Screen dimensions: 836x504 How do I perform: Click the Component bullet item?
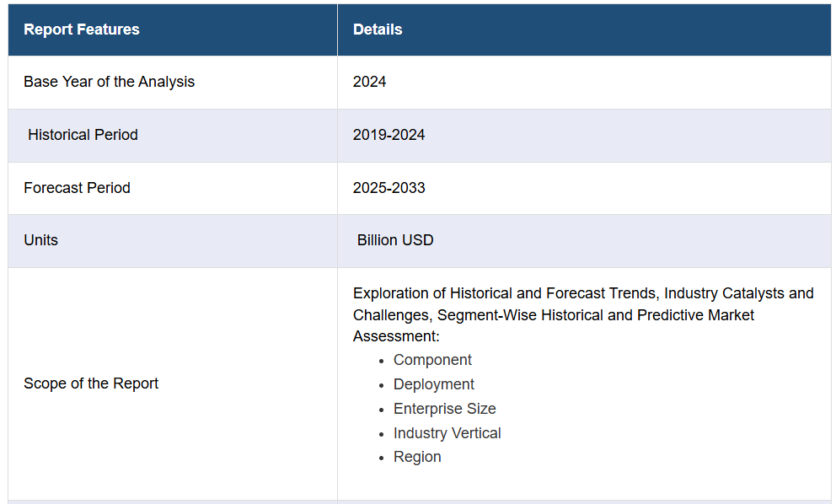(x=432, y=360)
